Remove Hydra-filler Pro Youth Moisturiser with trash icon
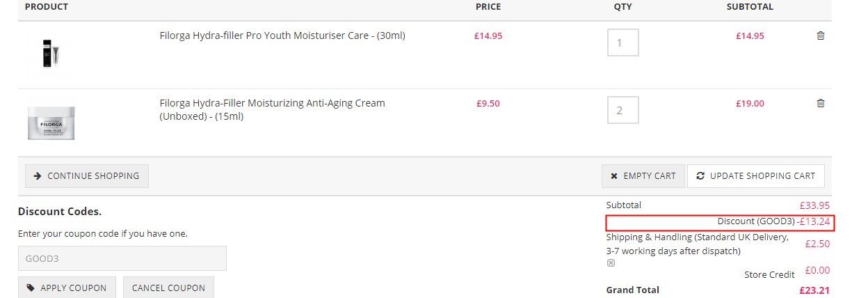 click(x=820, y=36)
